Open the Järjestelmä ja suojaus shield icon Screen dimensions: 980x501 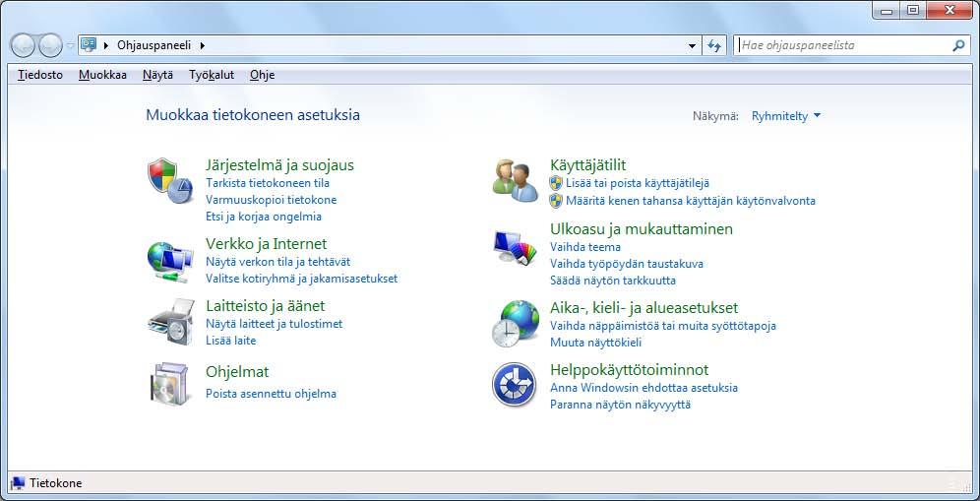click(170, 181)
